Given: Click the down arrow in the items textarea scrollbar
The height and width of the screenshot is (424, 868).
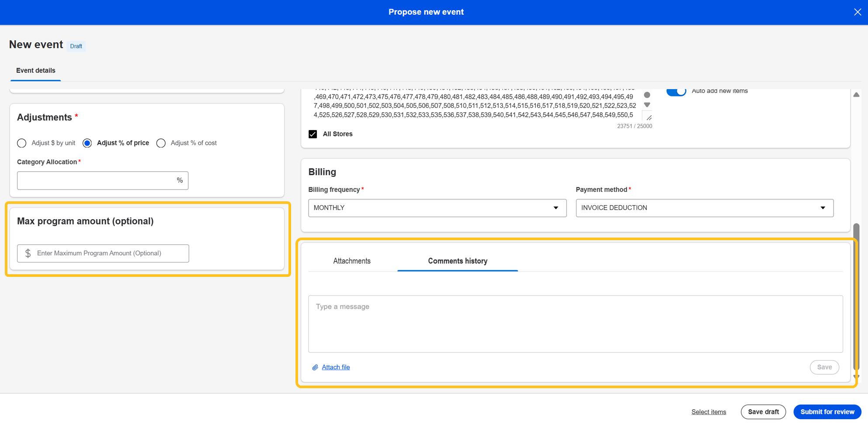Looking at the screenshot, I should coord(647,105).
